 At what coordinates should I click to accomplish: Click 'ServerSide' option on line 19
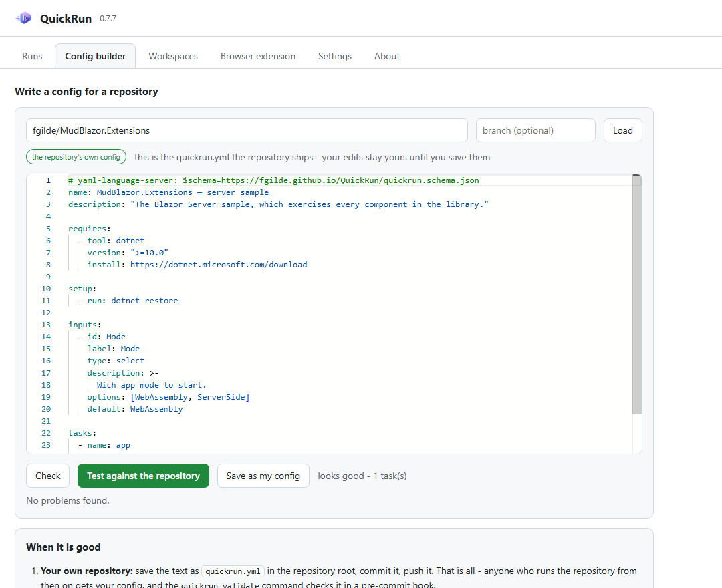pyautogui.click(x=221, y=397)
